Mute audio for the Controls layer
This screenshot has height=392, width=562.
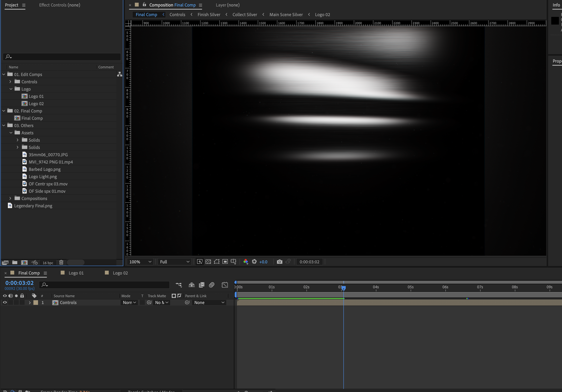(x=11, y=302)
